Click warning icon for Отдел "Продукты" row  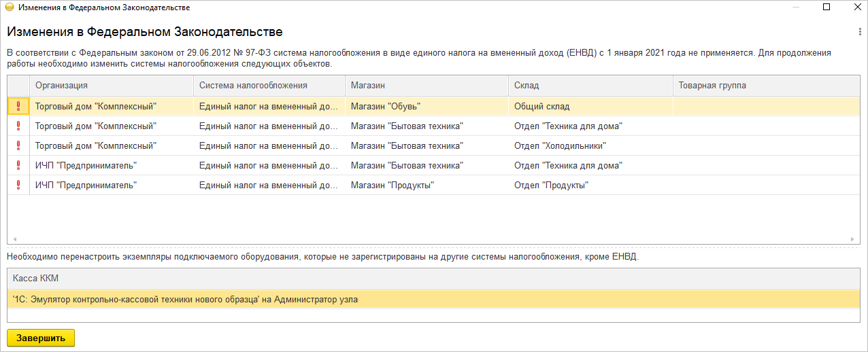(18, 185)
